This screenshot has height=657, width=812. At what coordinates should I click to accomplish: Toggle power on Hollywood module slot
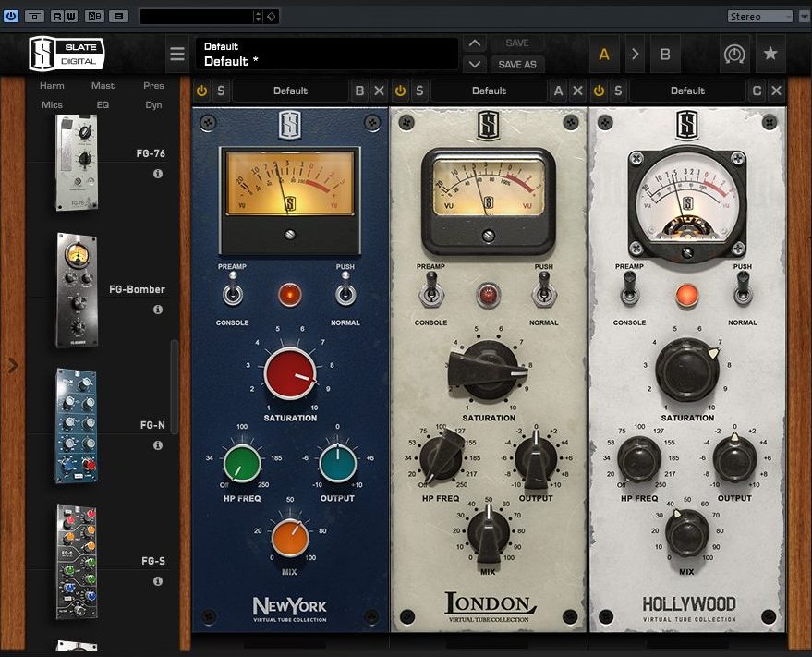click(x=600, y=91)
